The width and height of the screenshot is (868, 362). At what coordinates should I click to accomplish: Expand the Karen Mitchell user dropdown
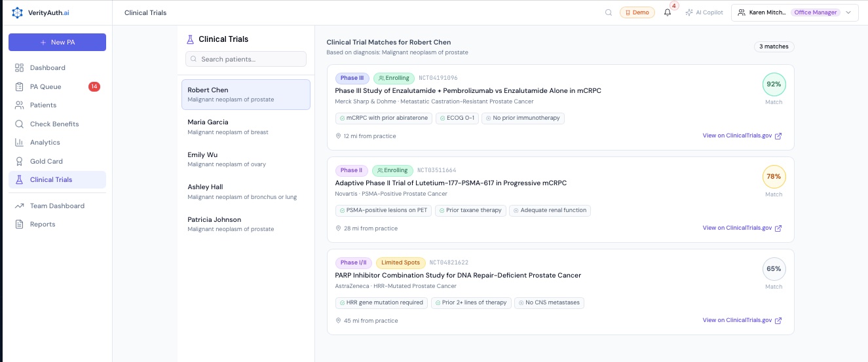[x=848, y=12]
